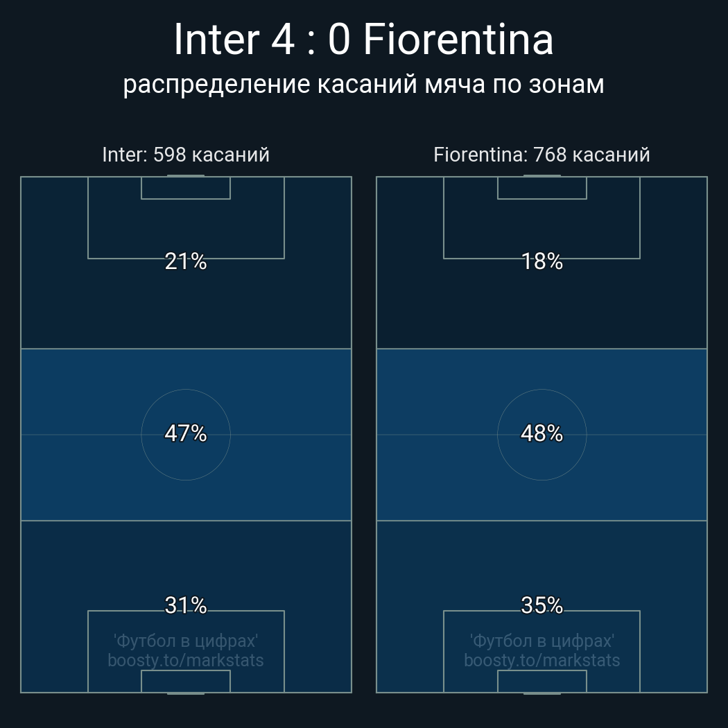Click 'Футбол в цифрах' watermark on Inter pitch
The height and width of the screenshot is (728, 728).
[186, 641]
